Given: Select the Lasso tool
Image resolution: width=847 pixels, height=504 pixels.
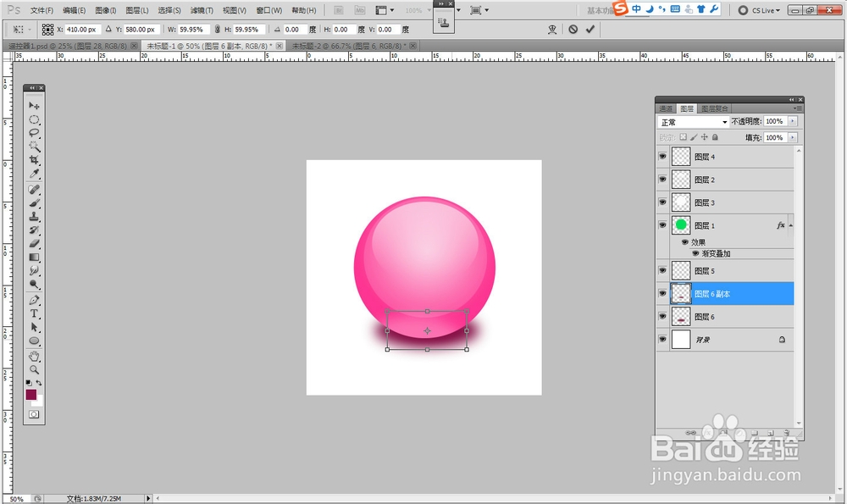Looking at the screenshot, I should [x=34, y=133].
